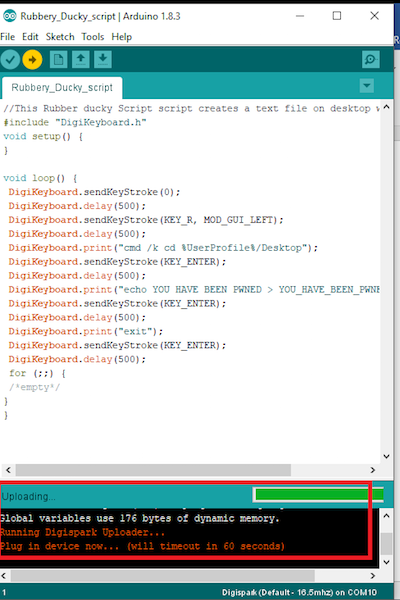The width and height of the screenshot is (400, 600).
Task: Select the Rubbery_Ducky_script tab
Action: pyautogui.click(x=62, y=88)
